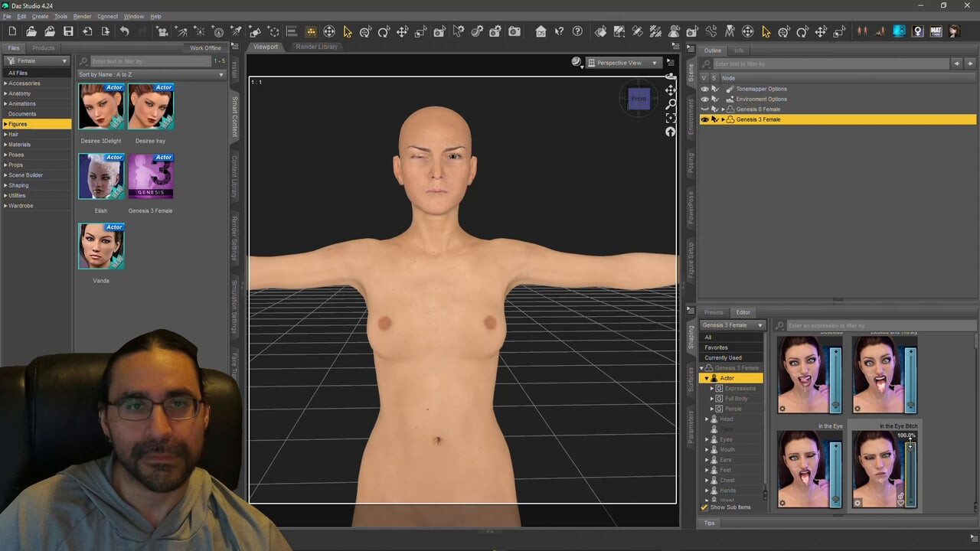Click the viewport Frame selection icon

671,118
